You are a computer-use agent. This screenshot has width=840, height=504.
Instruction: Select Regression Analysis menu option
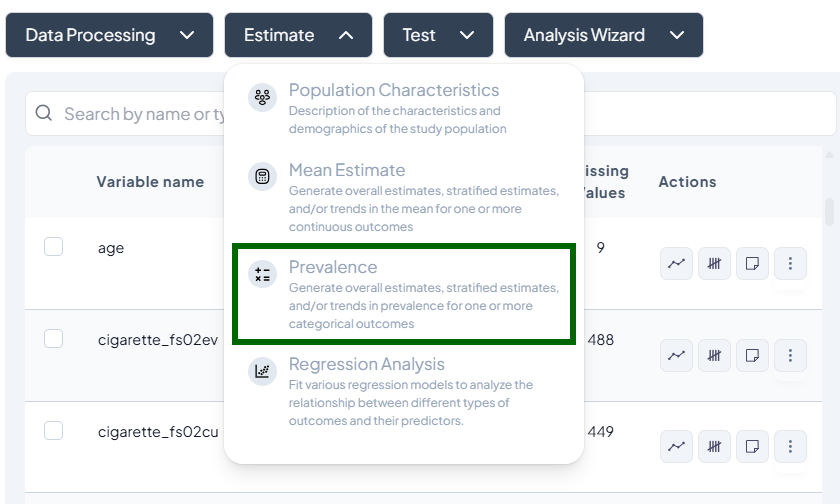[403, 391]
